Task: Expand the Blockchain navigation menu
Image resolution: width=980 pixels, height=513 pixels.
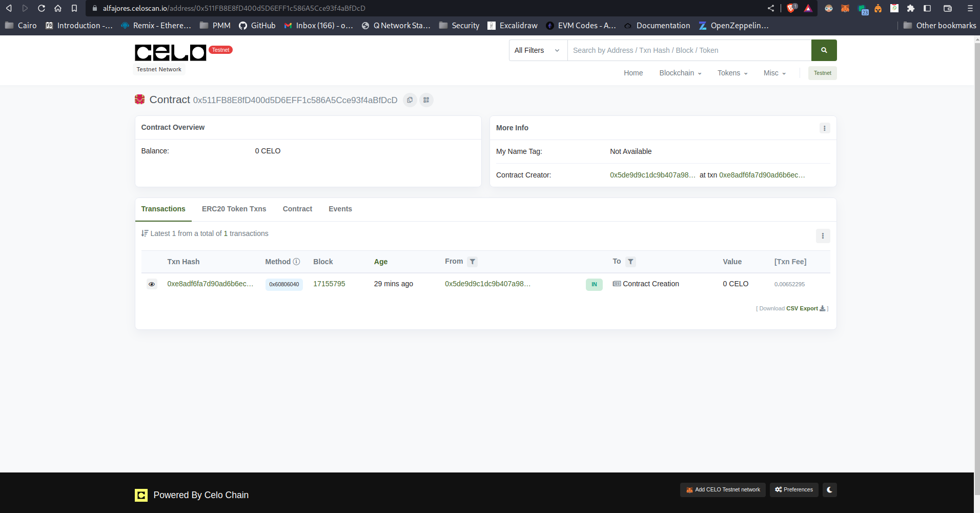Action: pos(680,73)
